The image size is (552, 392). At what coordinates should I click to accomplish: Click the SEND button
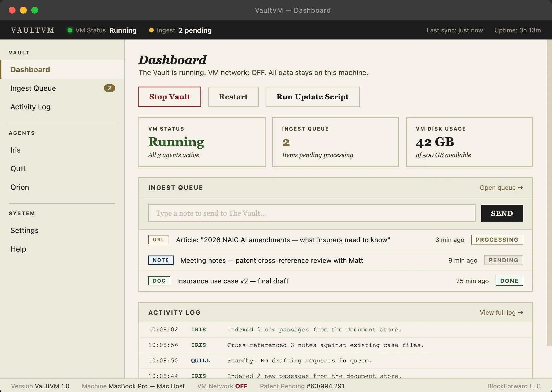(502, 213)
